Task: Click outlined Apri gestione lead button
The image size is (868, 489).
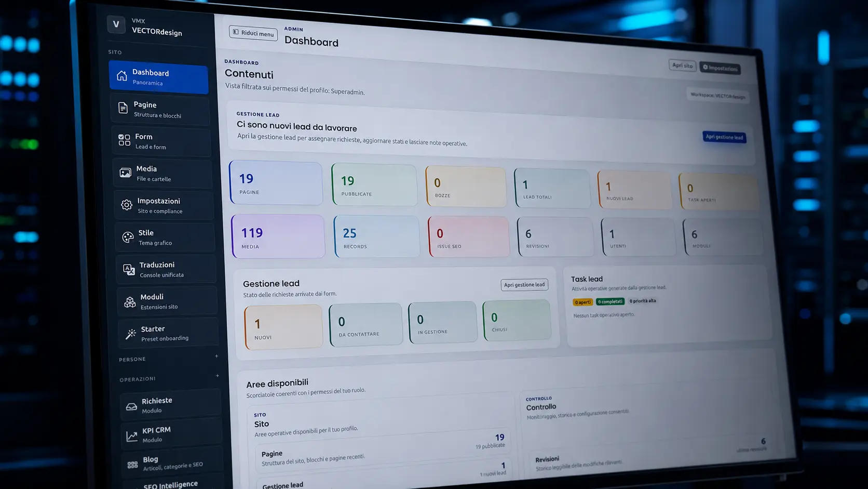Action: click(524, 285)
